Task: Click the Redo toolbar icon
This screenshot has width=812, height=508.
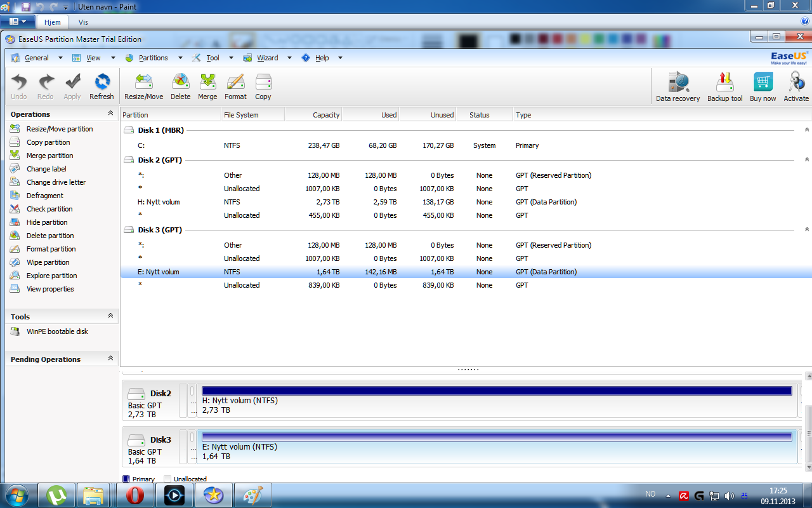Action: pyautogui.click(x=46, y=86)
